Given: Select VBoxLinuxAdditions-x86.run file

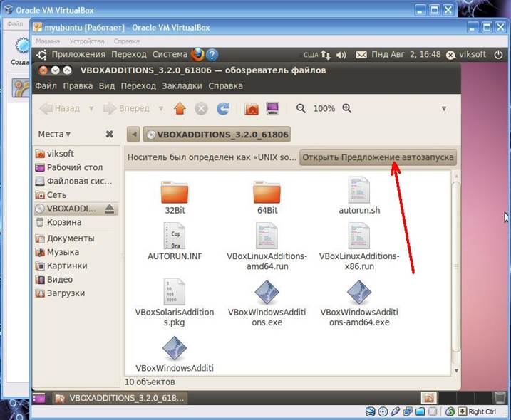Looking at the screenshot, I should click(x=359, y=247).
